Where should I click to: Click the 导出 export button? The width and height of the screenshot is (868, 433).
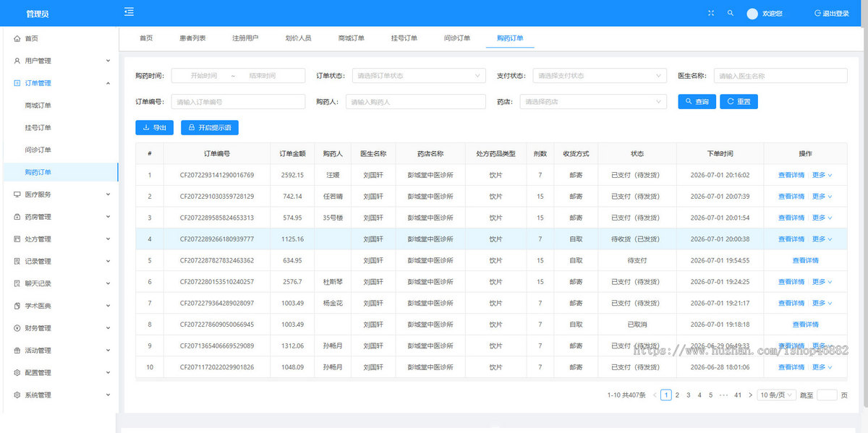coord(154,128)
